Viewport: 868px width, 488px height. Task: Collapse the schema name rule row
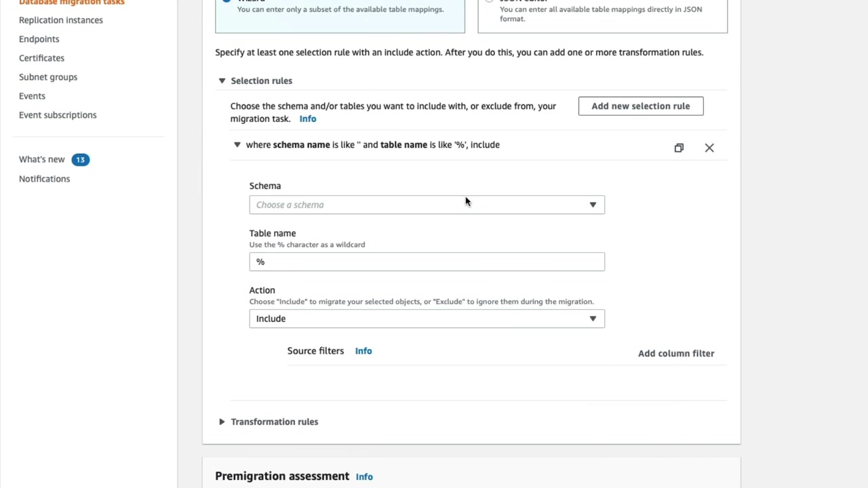237,145
